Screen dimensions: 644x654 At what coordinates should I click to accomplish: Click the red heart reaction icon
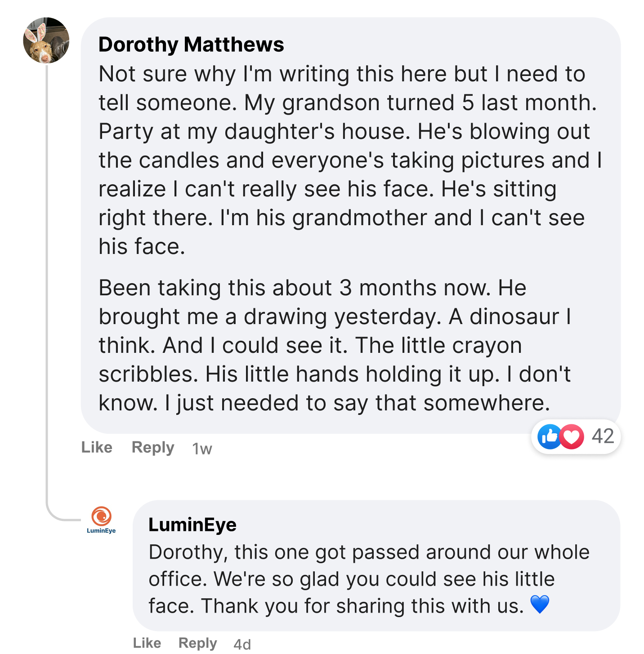pos(572,436)
